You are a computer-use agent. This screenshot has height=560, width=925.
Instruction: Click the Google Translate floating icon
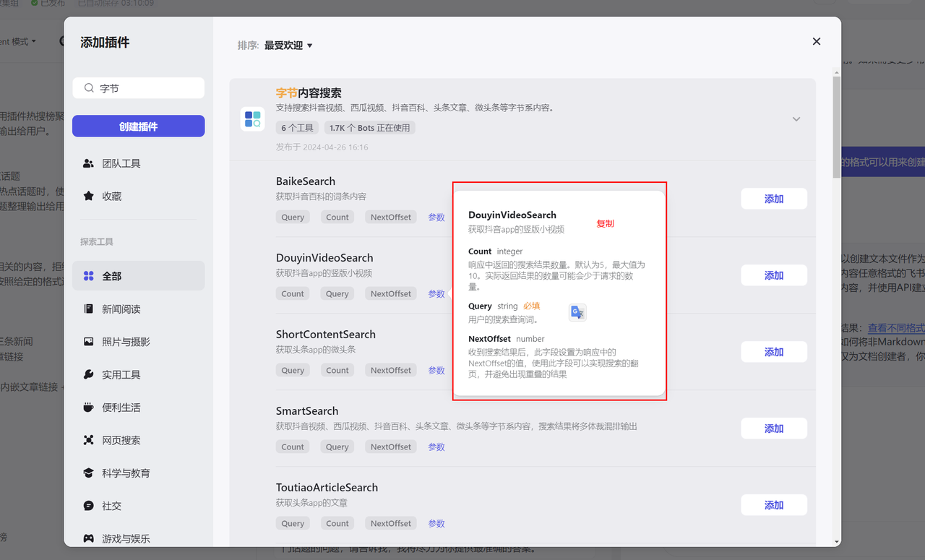pos(577,312)
